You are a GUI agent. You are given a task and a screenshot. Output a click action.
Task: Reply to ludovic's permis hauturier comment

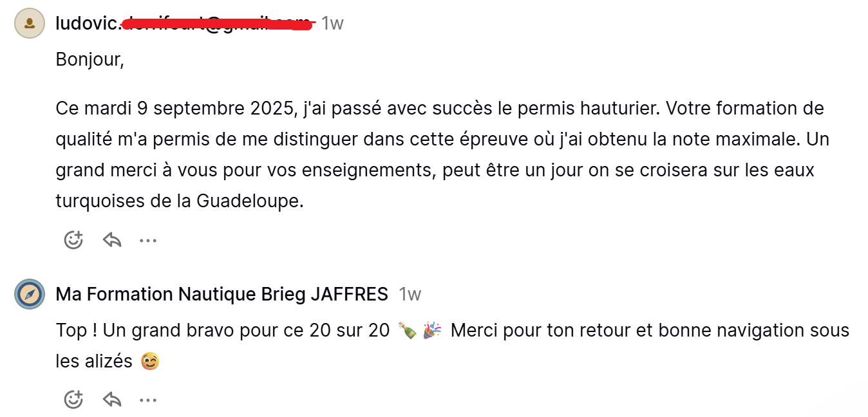pos(112,240)
